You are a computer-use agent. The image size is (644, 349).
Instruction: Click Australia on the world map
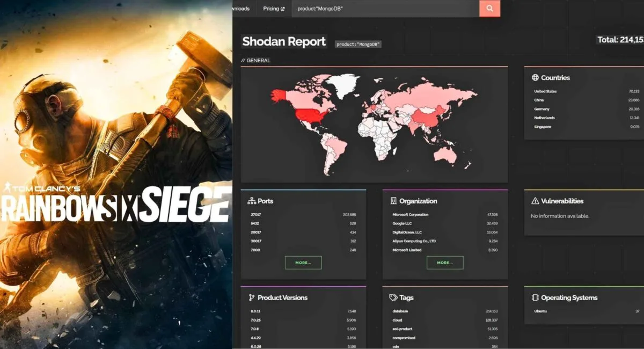point(444,154)
